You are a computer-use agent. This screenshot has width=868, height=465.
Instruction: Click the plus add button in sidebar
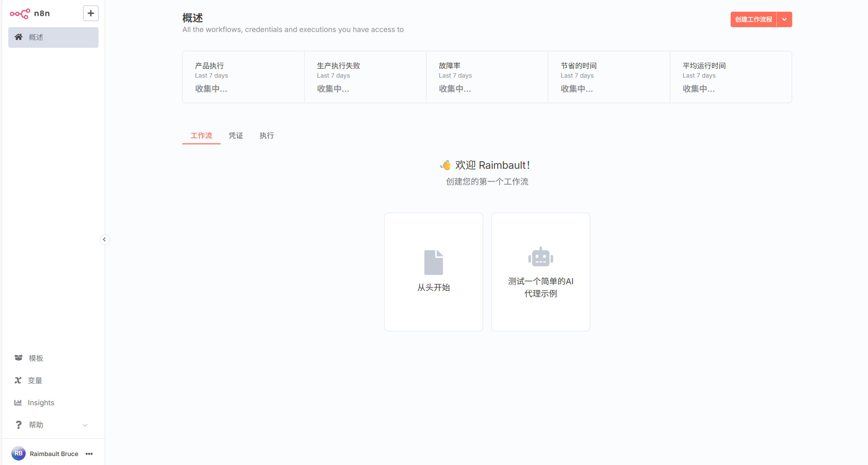point(91,13)
